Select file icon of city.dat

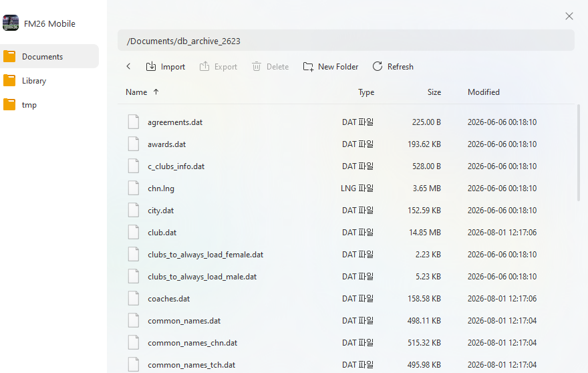click(134, 210)
